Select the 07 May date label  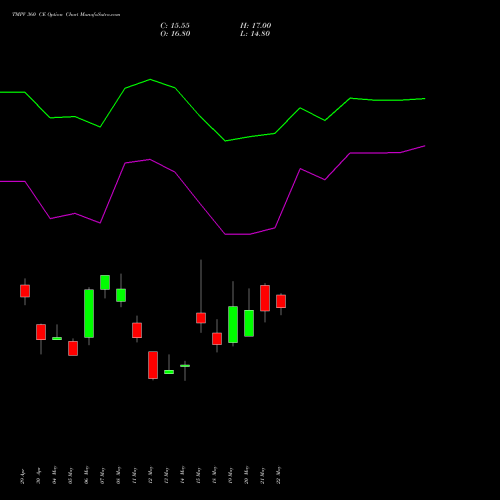(102, 475)
